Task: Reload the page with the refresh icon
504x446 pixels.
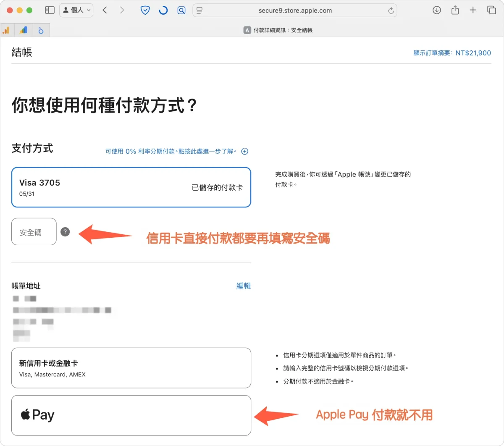Action: [x=391, y=10]
